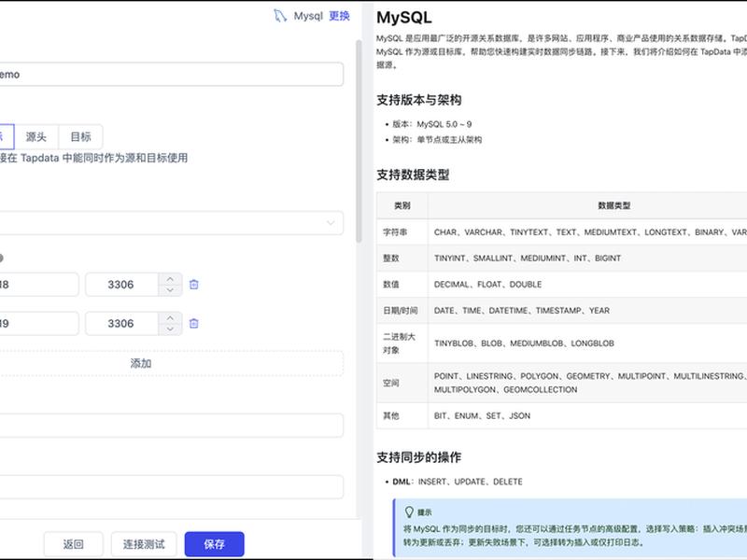Delete the second host row with trash icon
The height and width of the screenshot is (560, 747).
194,323
